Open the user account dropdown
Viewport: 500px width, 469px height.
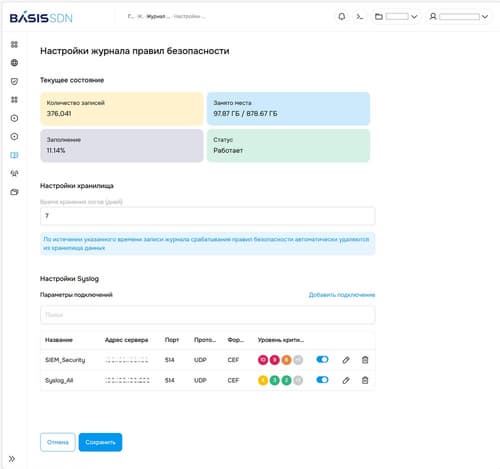459,16
